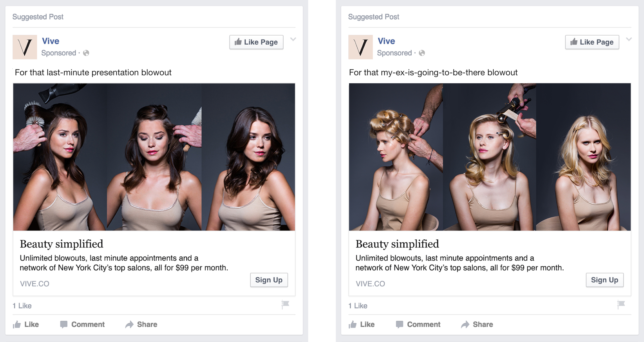Click the report flag icon on left post
The image size is (644, 342).
[285, 304]
